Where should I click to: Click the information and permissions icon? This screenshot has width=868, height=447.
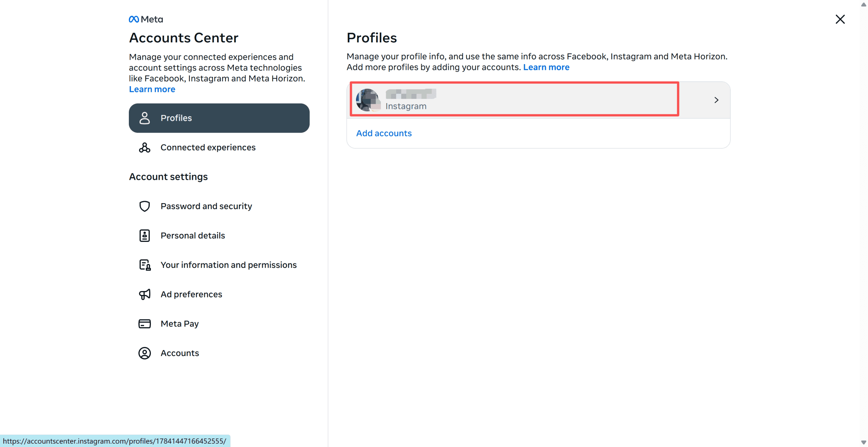[145, 265]
